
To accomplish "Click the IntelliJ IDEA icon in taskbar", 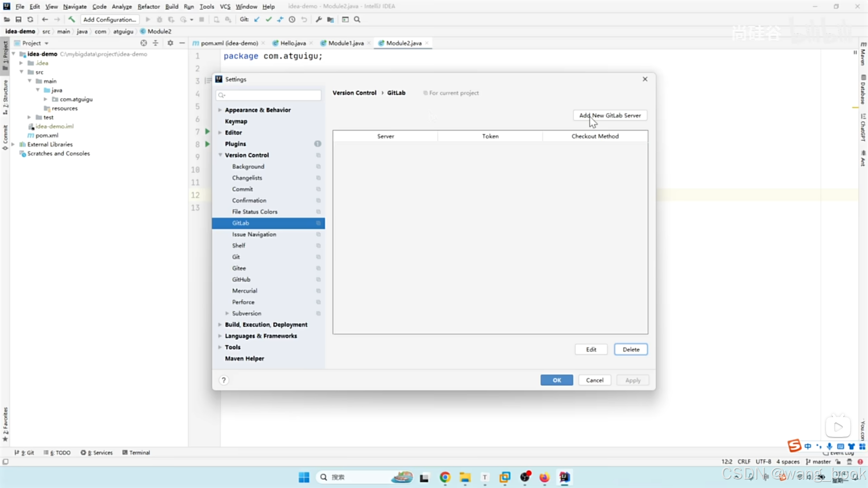I will [x=565, y=477].
